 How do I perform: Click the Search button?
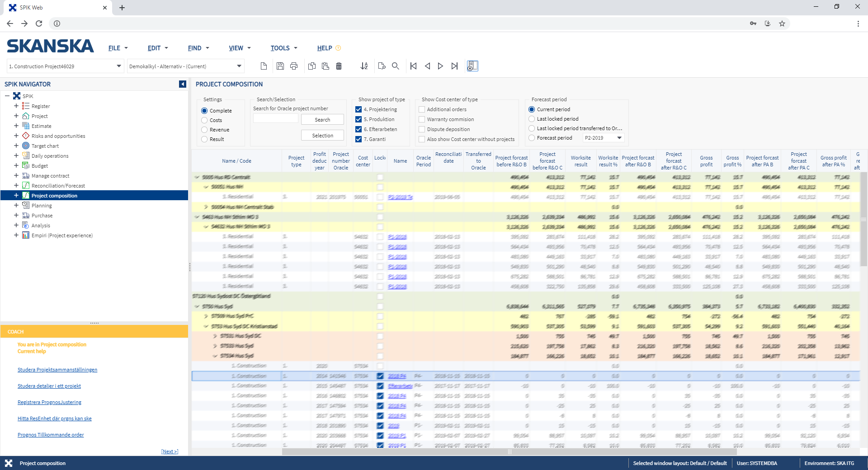click(x=322, y=120)
